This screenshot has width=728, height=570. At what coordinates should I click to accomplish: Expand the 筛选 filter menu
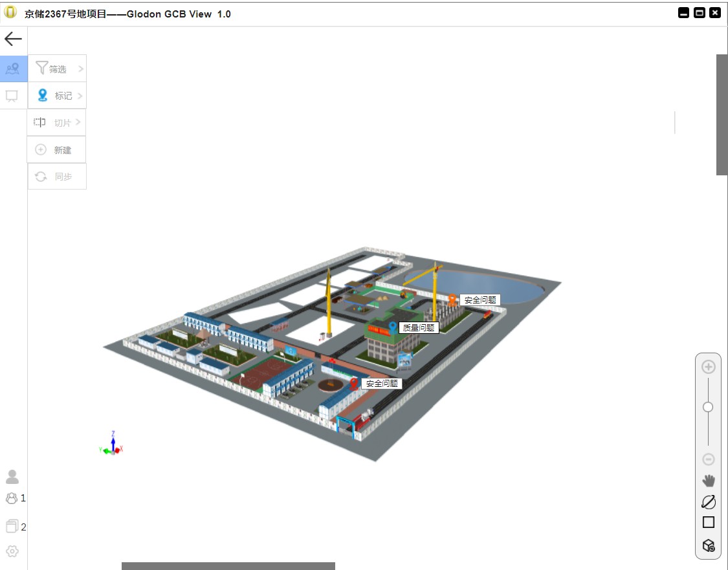[x=57, y=69]
